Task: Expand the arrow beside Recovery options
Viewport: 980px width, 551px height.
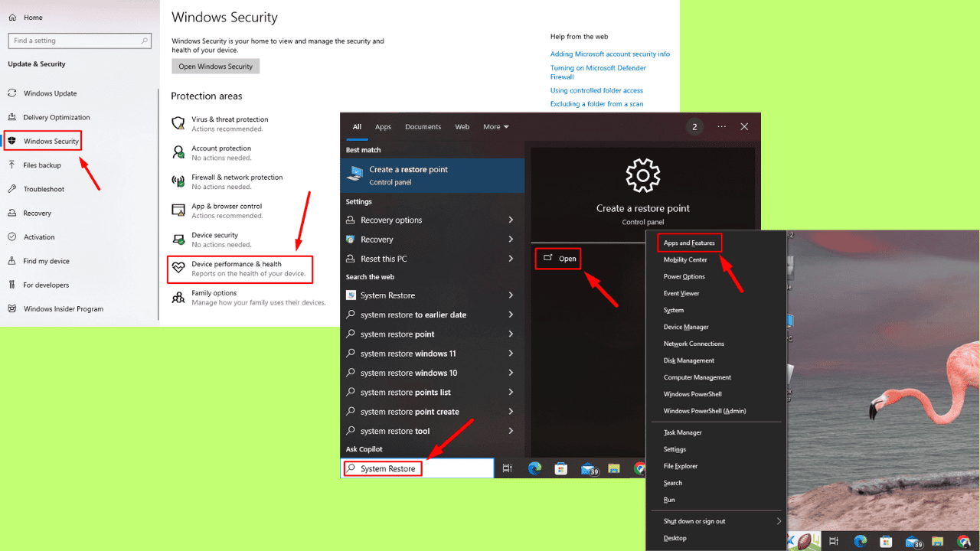Action: 511,220
